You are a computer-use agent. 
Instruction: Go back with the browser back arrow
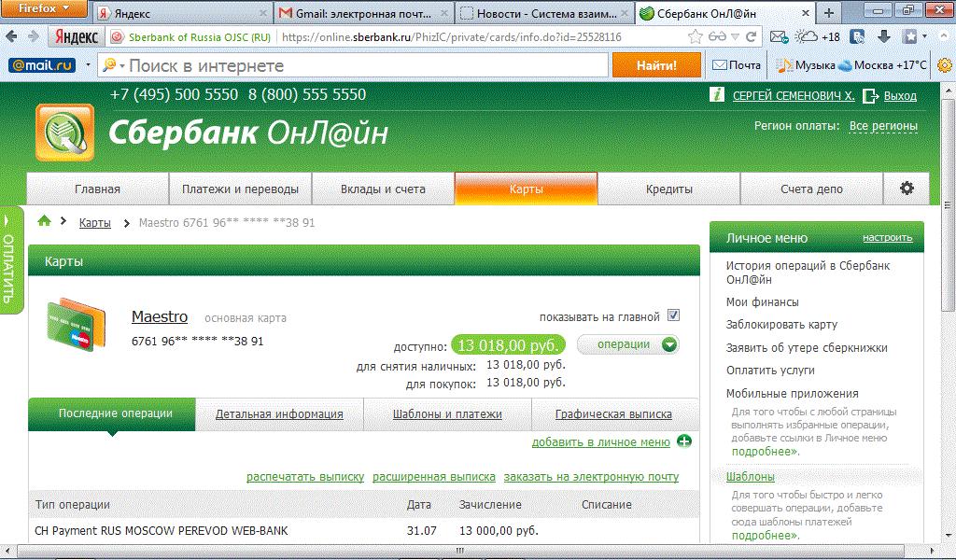[11, 36]
